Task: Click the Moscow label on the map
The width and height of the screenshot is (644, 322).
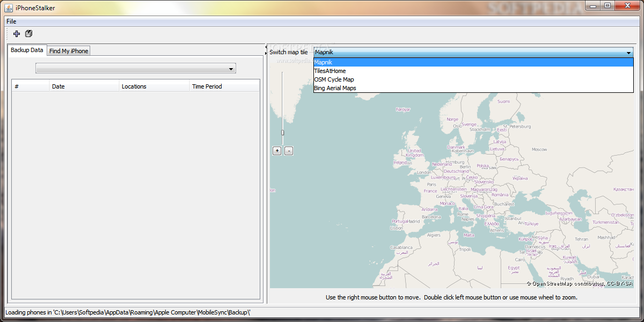Action: point(539,149)
